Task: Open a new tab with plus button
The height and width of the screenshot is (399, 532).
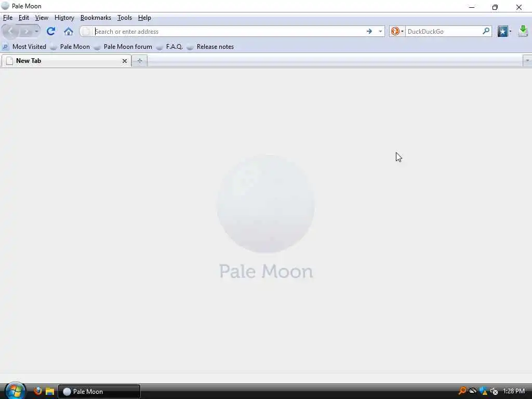Action: 139,61
